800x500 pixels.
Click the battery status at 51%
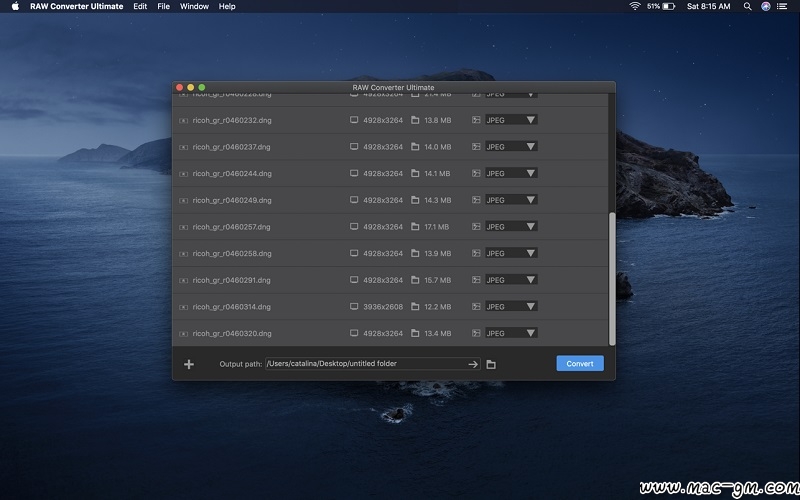pos(661,6)
